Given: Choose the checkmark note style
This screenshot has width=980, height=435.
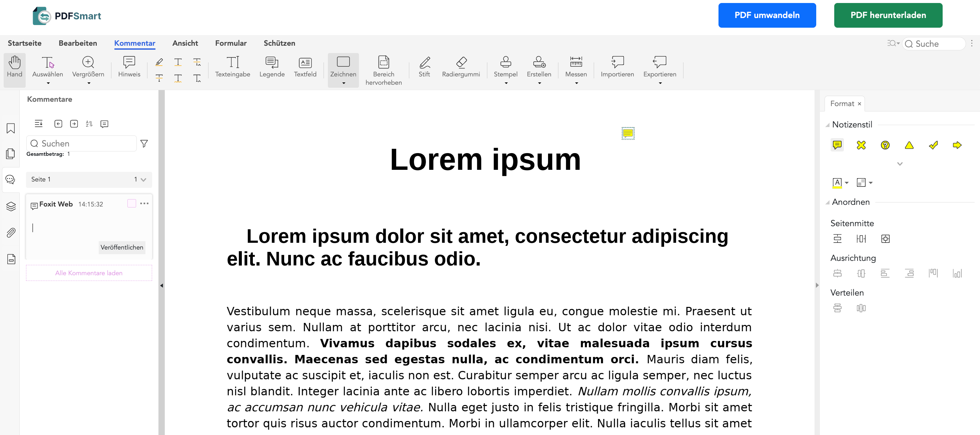Looking at the screenshot, I should point(933,145).
